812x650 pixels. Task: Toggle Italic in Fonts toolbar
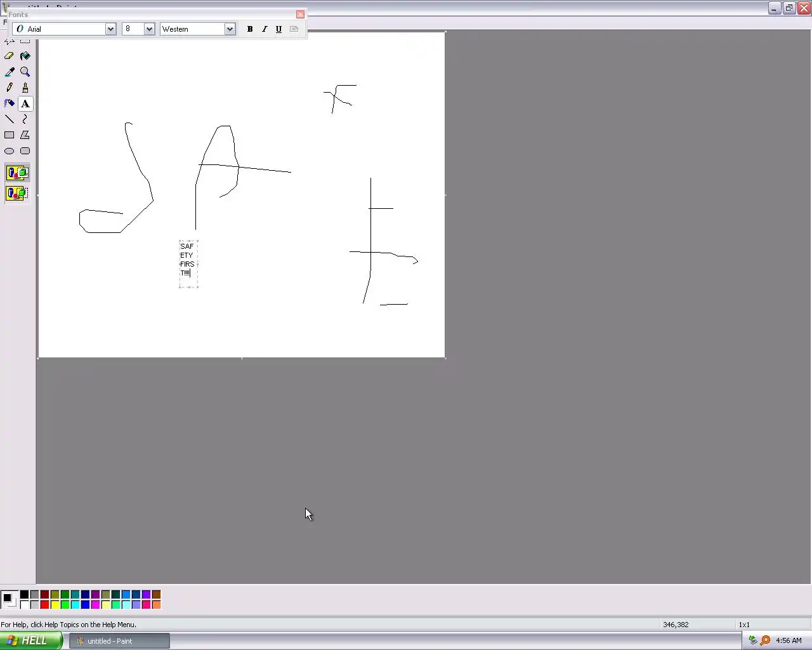click(265, 29)
